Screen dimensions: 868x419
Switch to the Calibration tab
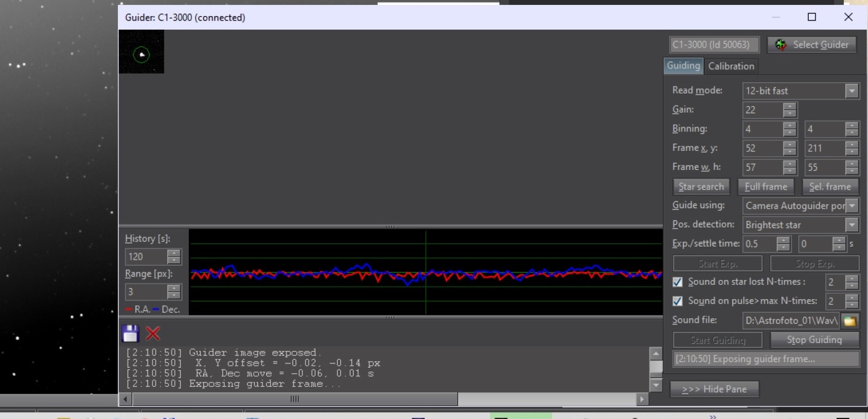click(731, 66)
